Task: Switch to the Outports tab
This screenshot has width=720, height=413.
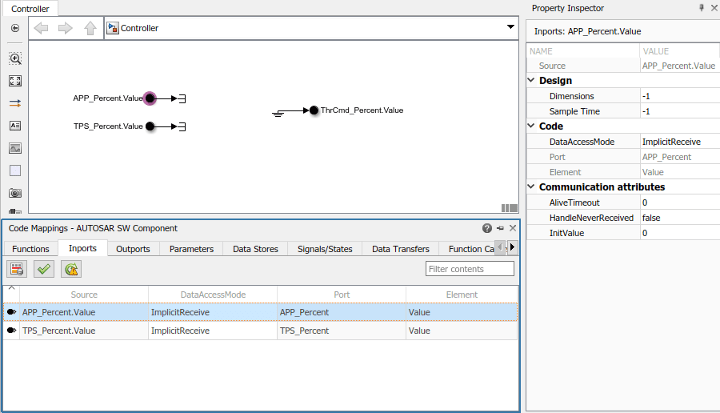Action: point(133,249)
